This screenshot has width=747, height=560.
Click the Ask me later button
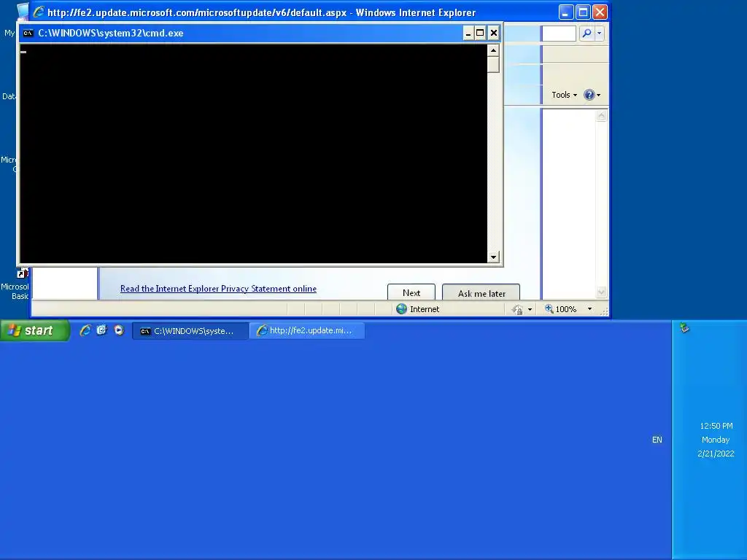(x=481, y=293)
